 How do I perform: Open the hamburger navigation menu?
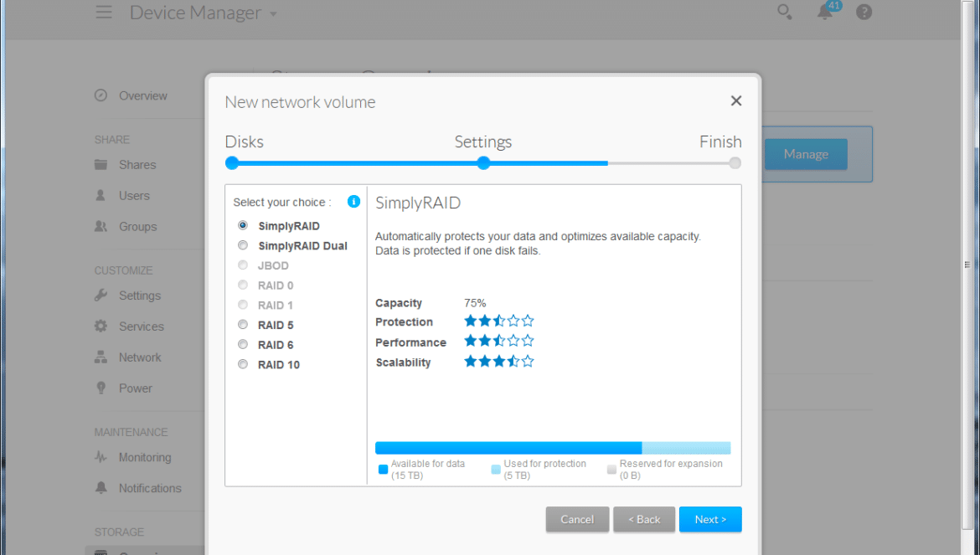click(x=104, y=13)
